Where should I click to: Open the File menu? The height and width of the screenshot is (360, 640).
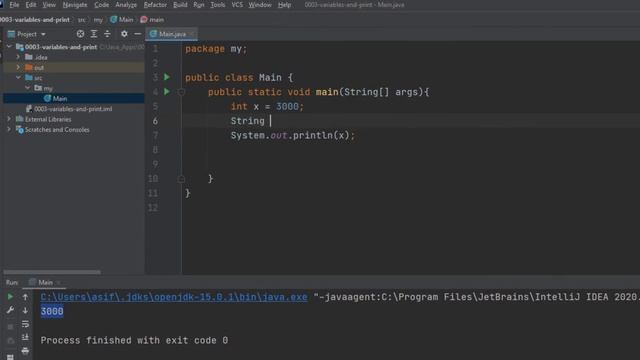[x=14, y=5]
